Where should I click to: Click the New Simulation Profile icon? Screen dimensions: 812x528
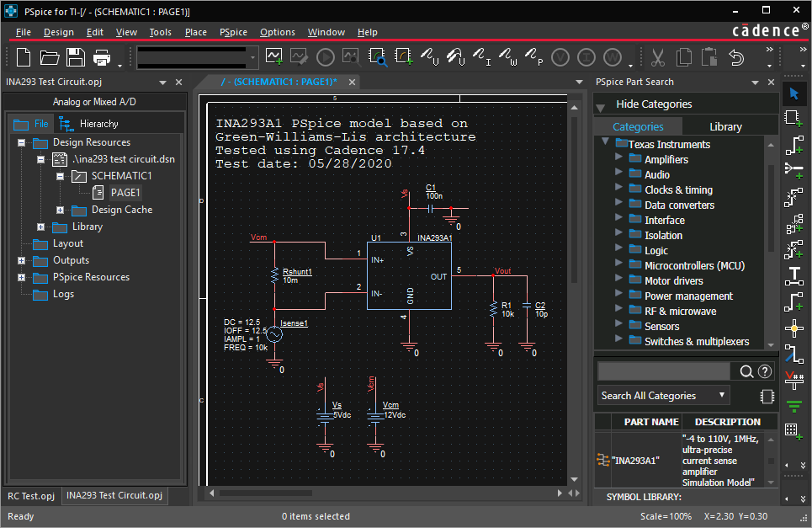[273, 56]
